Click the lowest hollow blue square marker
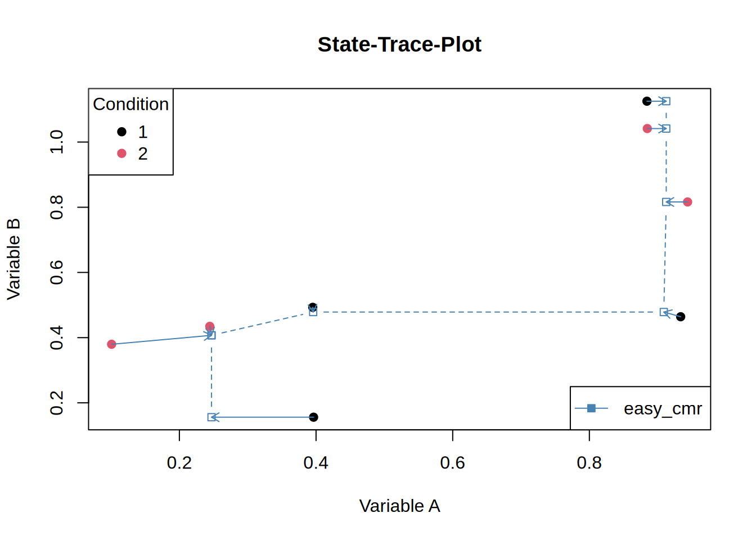The height and width of the screenshot is (540, 756). click(x=211, y=417)
